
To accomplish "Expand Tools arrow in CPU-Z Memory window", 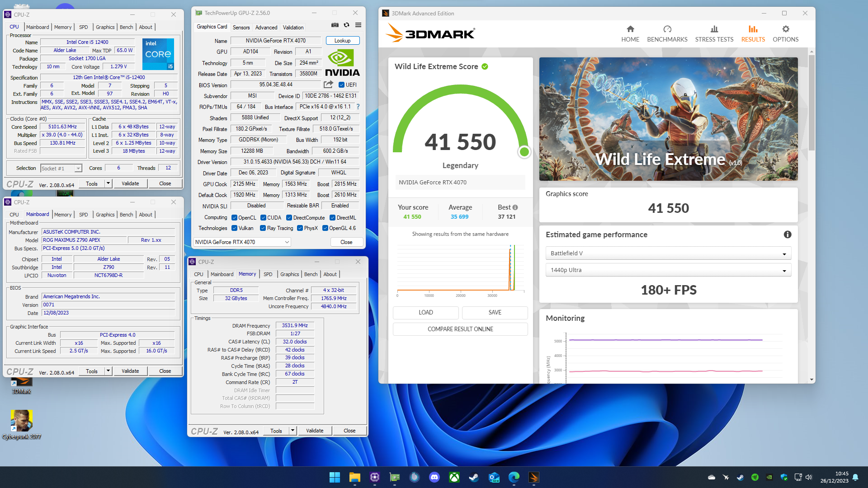I will (x=292, y=431).
